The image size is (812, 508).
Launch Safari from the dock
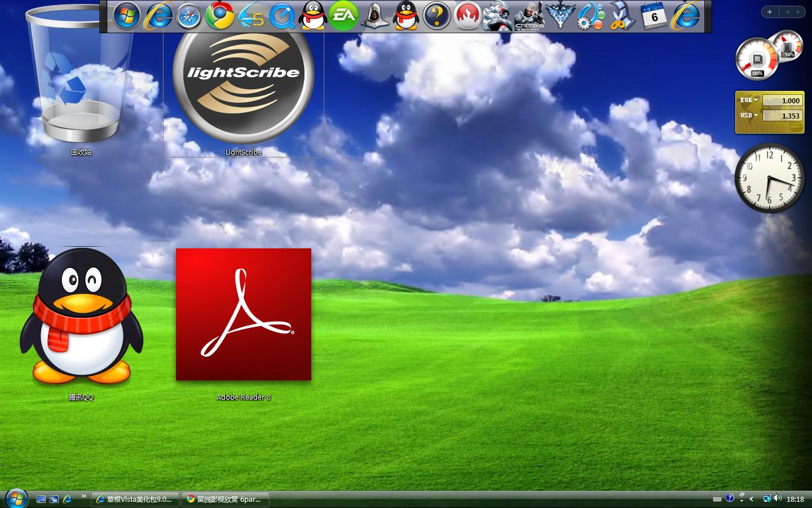click(188, 16)
